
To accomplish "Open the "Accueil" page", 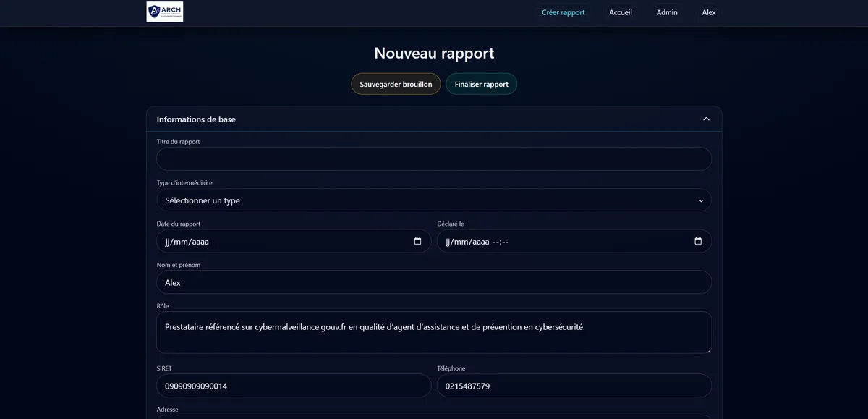I will click(x=621, y=12).
